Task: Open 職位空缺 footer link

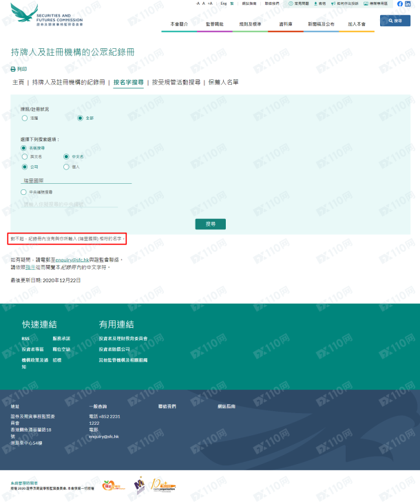Action: 61,349
